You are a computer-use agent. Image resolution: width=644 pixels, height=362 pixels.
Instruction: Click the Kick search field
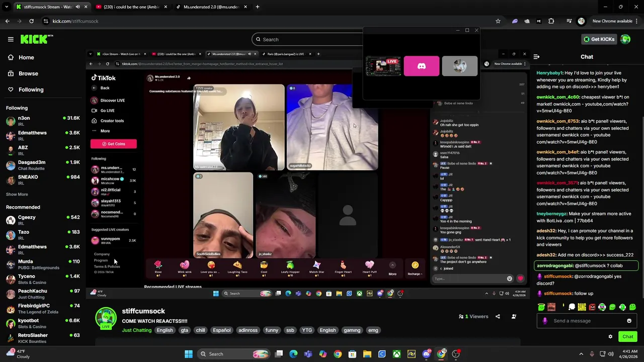(307, 39)
